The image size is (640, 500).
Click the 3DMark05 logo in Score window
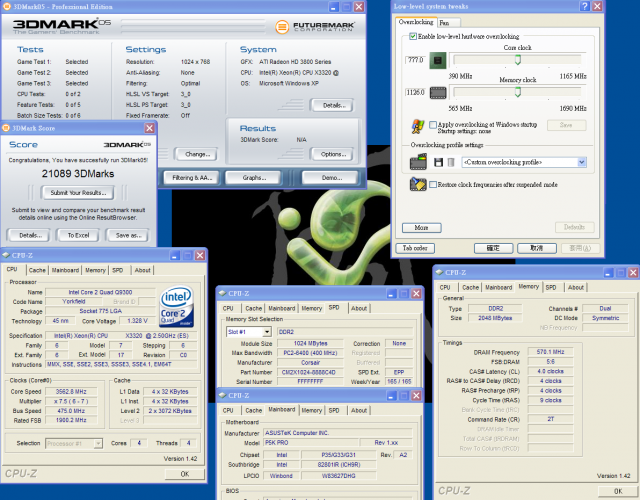pyautogui.click(x=127, y=144)
